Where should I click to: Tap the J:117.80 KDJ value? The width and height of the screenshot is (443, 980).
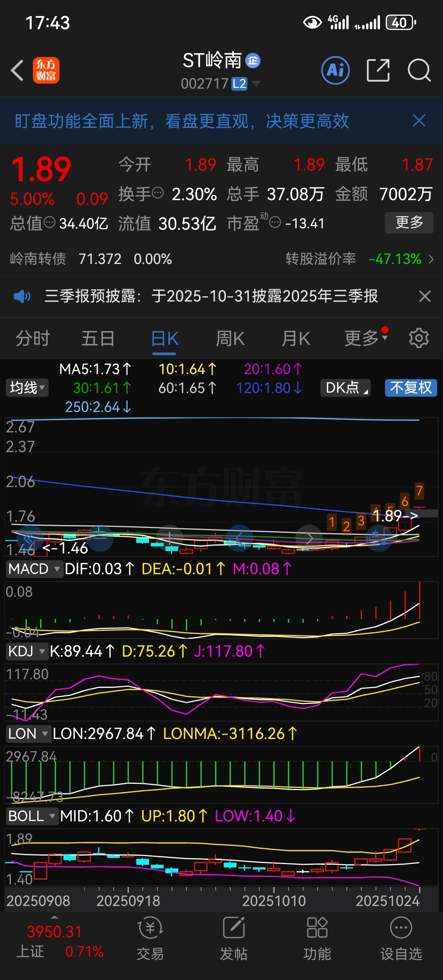(230, 651)
